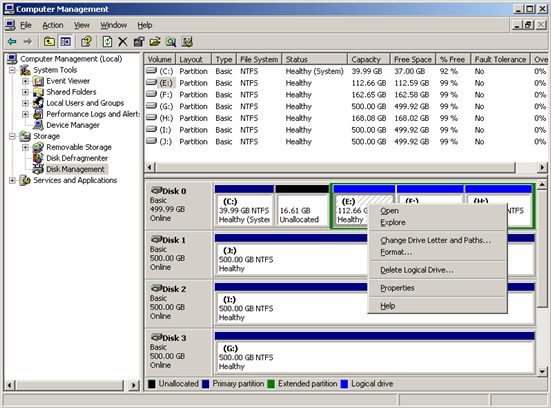The image size is (551, 408).
Task: Restore the inner MMC child window
Action: (x=528, y=25)
